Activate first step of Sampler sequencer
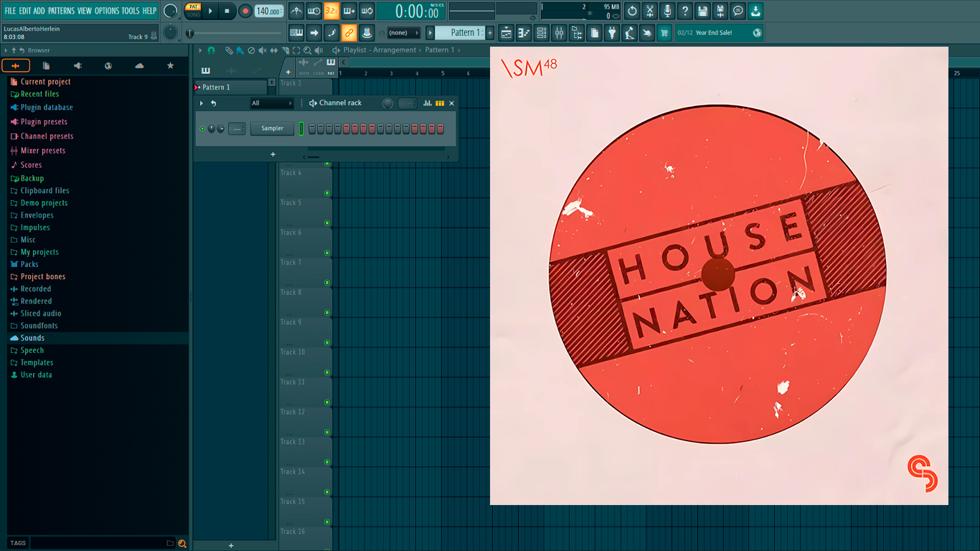Screen dimensions: 980x551 (311, 128)
